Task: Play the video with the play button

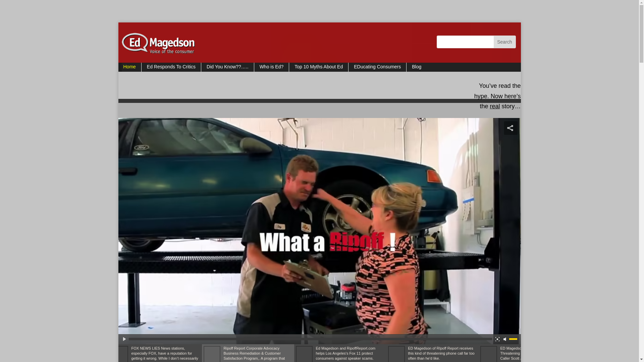Action: click(x=124, y=339)
